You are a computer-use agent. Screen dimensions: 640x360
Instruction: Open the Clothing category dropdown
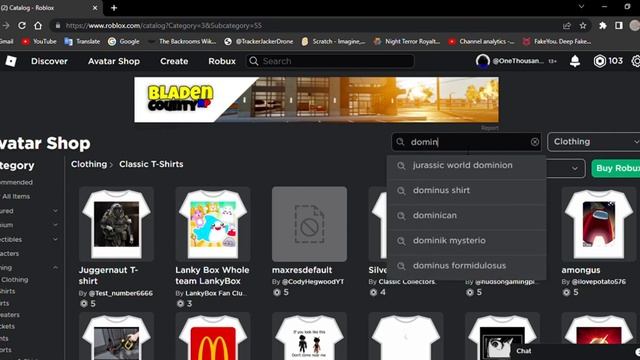pos(593,142)
